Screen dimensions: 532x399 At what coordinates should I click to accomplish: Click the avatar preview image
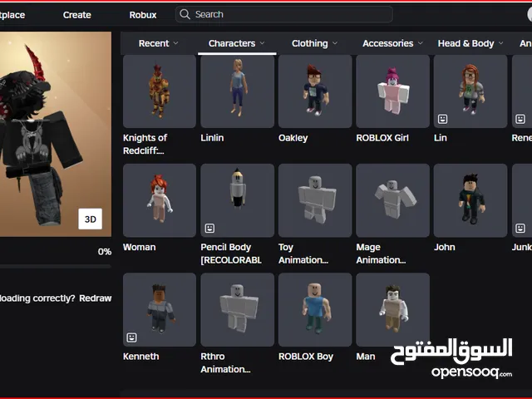56,134
